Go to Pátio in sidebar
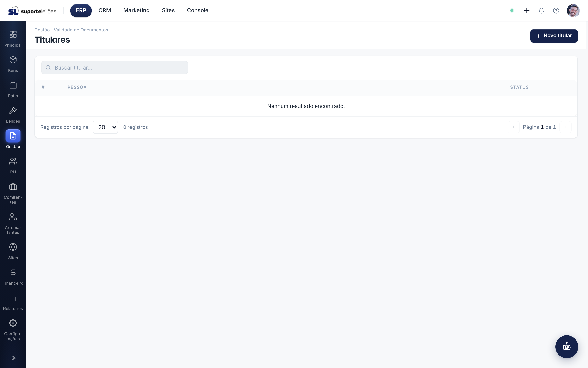 13,89
